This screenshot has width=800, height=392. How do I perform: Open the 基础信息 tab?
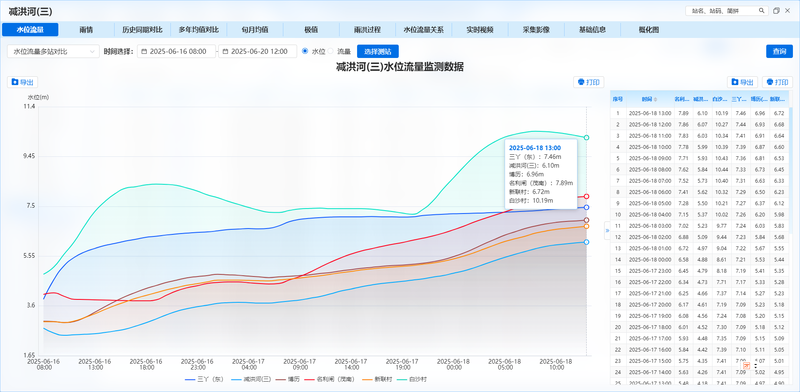pyautogui.click(x=592, y=30)
